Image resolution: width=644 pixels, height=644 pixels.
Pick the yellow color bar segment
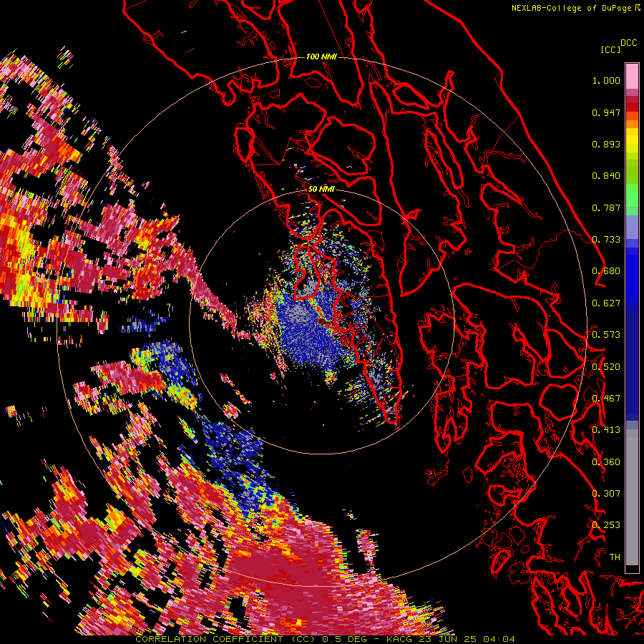click(632, 140)
